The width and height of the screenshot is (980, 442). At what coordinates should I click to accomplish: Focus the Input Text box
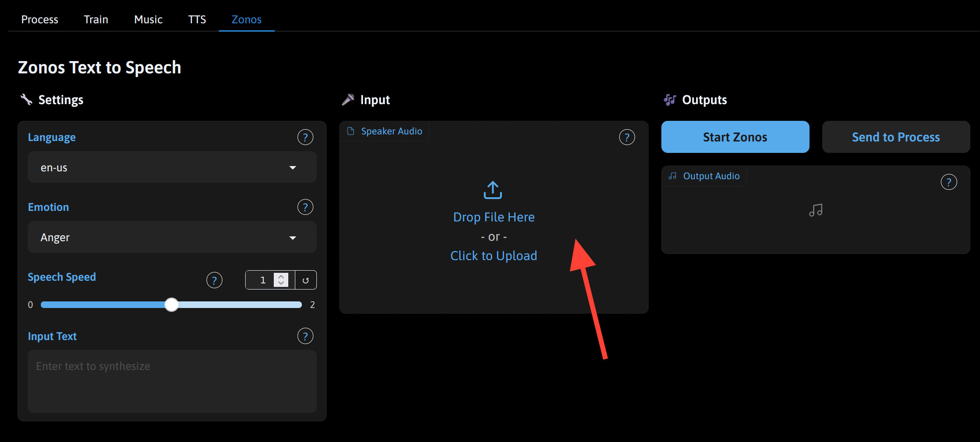click(x=172, y=381)
